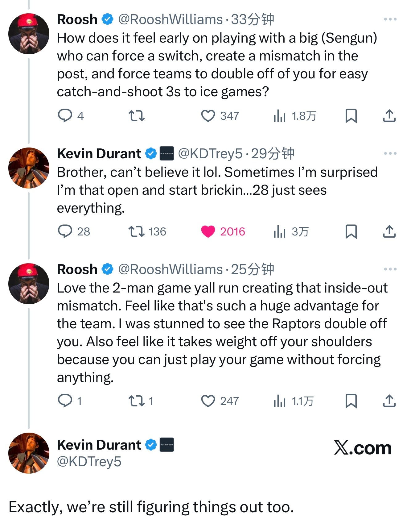Open Roosh's profile picture on first tweet
This screenshot has height=532, width=407.
[x=29, y=34]
